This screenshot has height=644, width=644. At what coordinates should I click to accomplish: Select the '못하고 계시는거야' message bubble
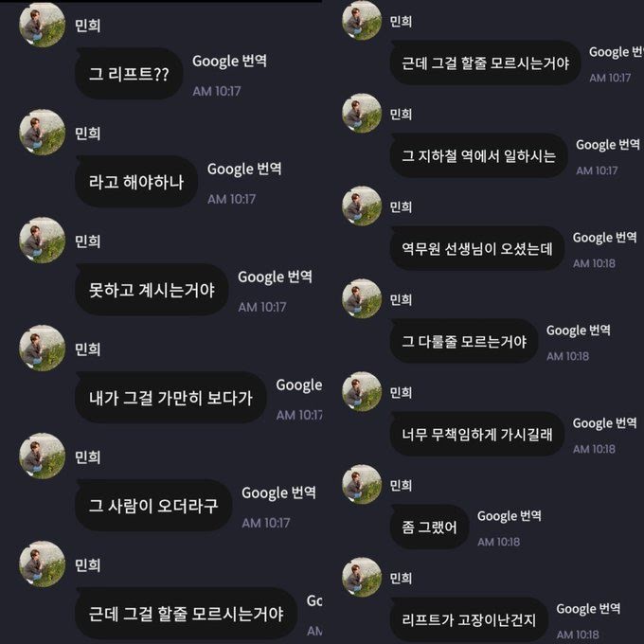point(152,290)
